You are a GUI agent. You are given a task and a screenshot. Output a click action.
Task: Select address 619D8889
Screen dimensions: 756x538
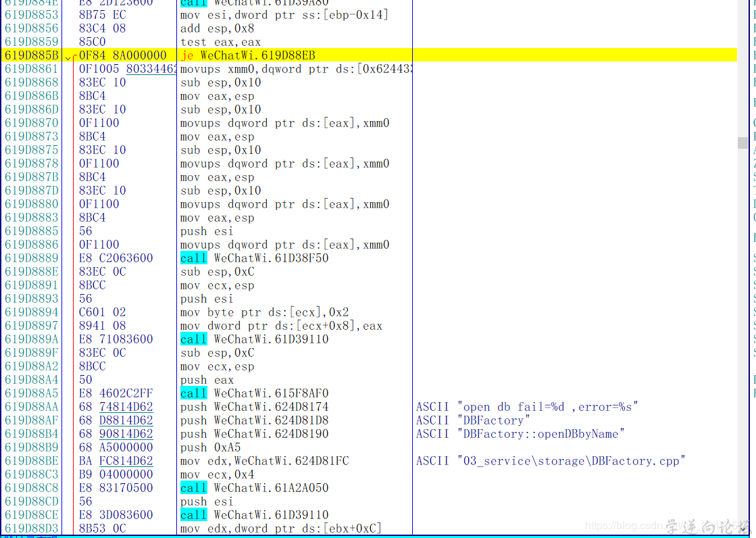pyautogui.click(x=31, y=258)
